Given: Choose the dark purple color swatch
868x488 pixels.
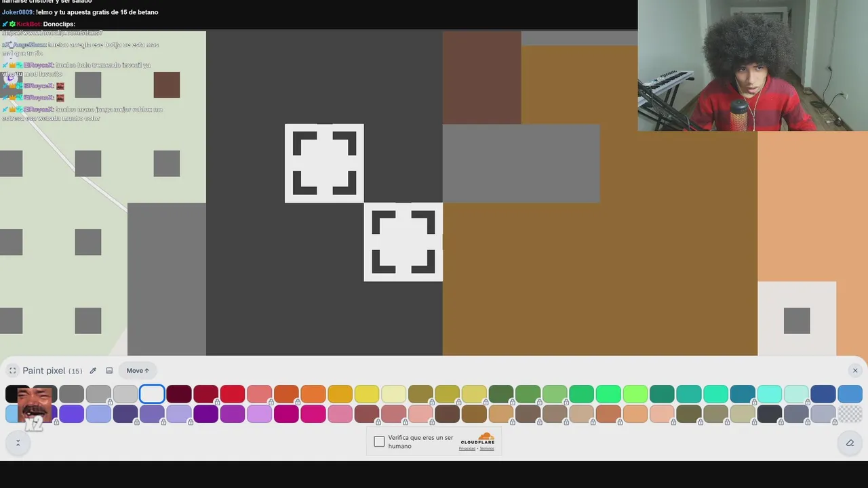Looking at the screenshot, I should click(205, 413).
